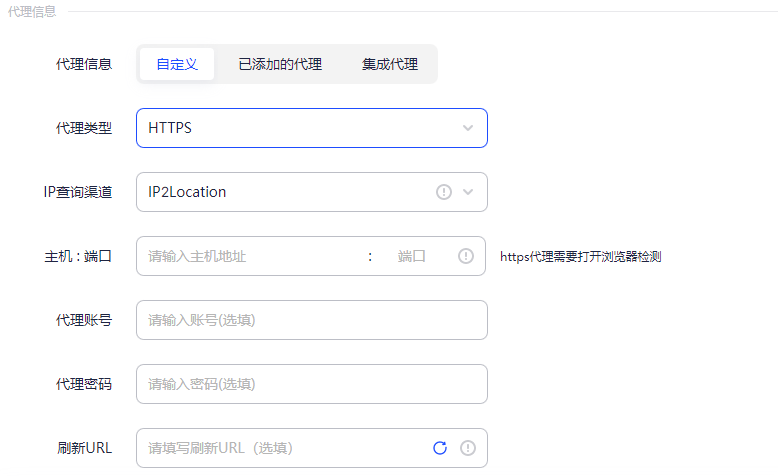Click the https代理需要打开浏览器检测 hint text

point(580,257)
